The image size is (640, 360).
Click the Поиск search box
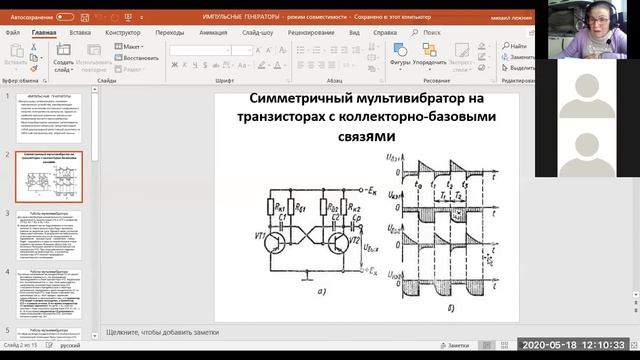tap(427, 32)
